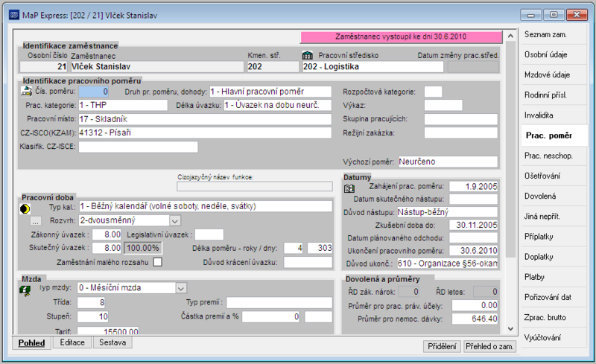Viewport: 596px width, 364px height.
Task: Switch to the Sestava tab
Action: (x=112, y=342)
